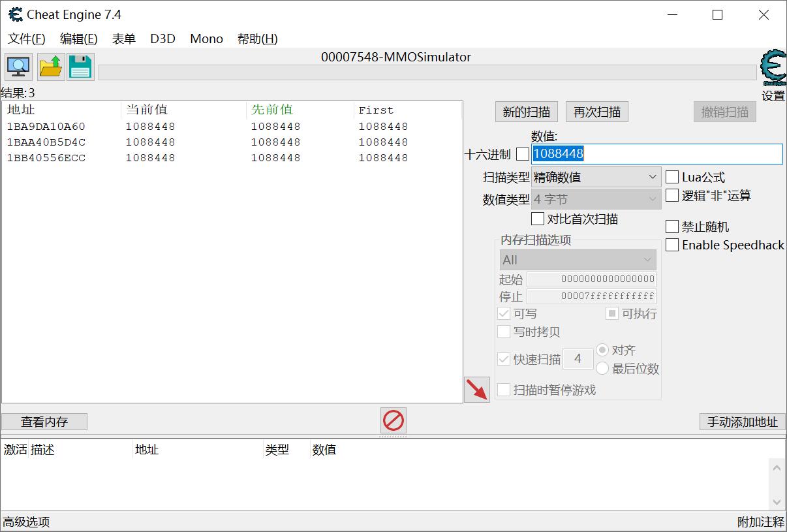Screen dimensions: 787x532
Task: Click the open folder load icon
Action: (x=51, y=67)
